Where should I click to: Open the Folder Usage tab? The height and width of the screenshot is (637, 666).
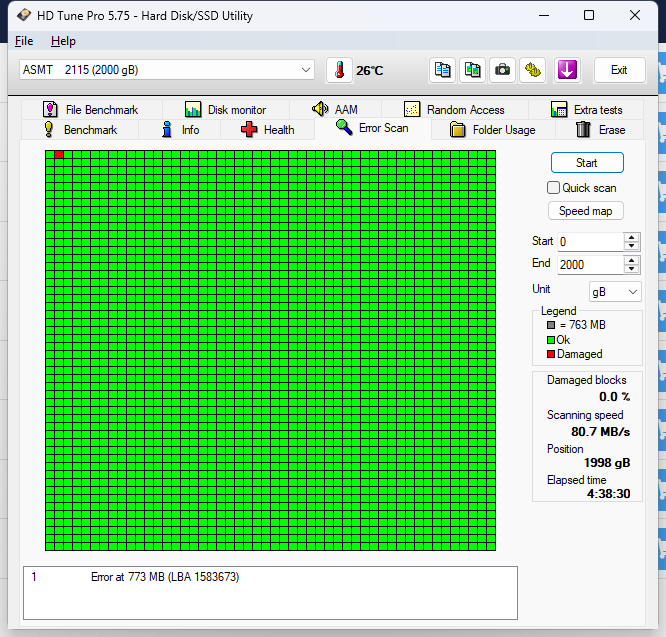(x=493, y=130)
